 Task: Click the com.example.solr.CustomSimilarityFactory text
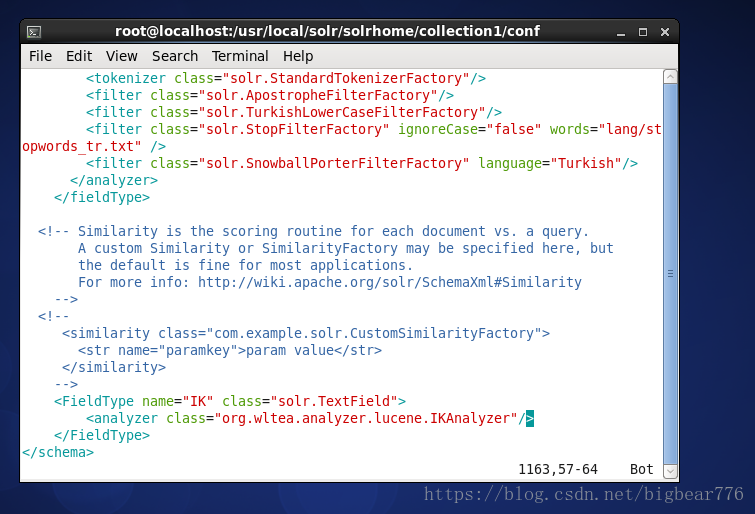coord(374,333)
